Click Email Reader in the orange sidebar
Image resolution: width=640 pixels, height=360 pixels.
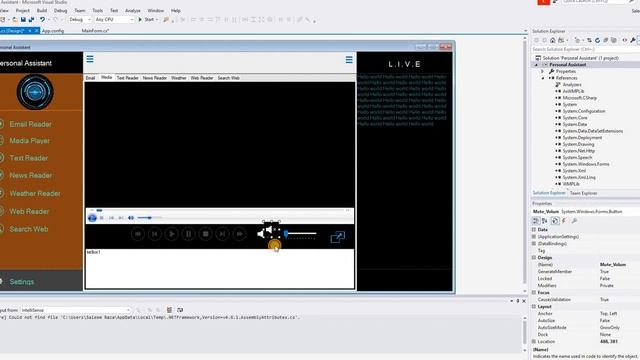(31, 124)
